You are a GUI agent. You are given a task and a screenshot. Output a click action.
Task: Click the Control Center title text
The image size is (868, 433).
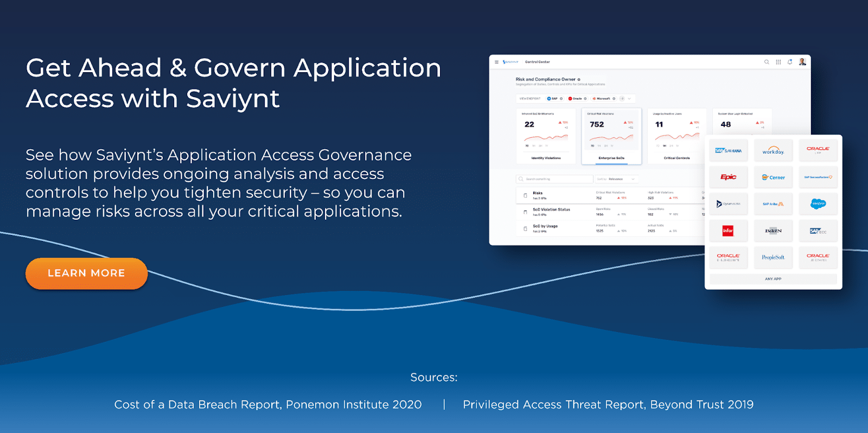[537, 62]
